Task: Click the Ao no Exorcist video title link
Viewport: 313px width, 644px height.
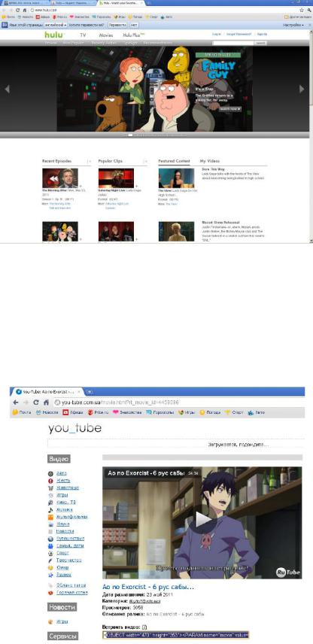Action: tap(148, 587)
